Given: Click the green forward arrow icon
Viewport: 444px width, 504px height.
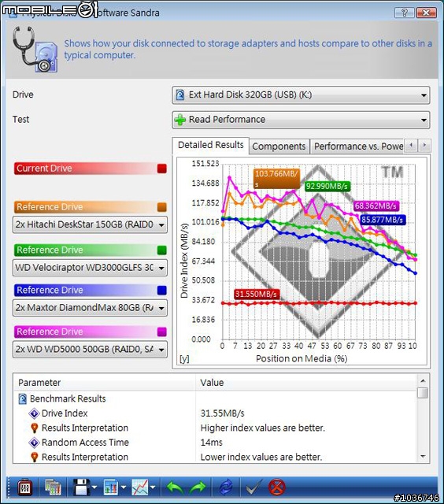Looking at the screenshot, I should point(198,488).
